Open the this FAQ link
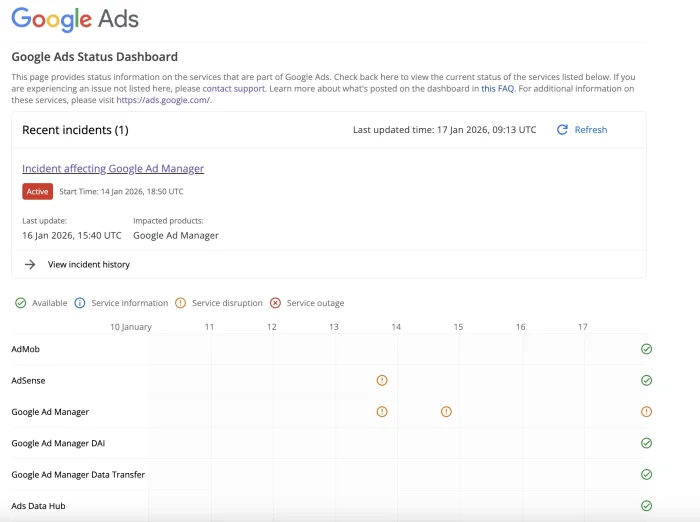Screen dimensions: 700x522 tap(497, 88)
